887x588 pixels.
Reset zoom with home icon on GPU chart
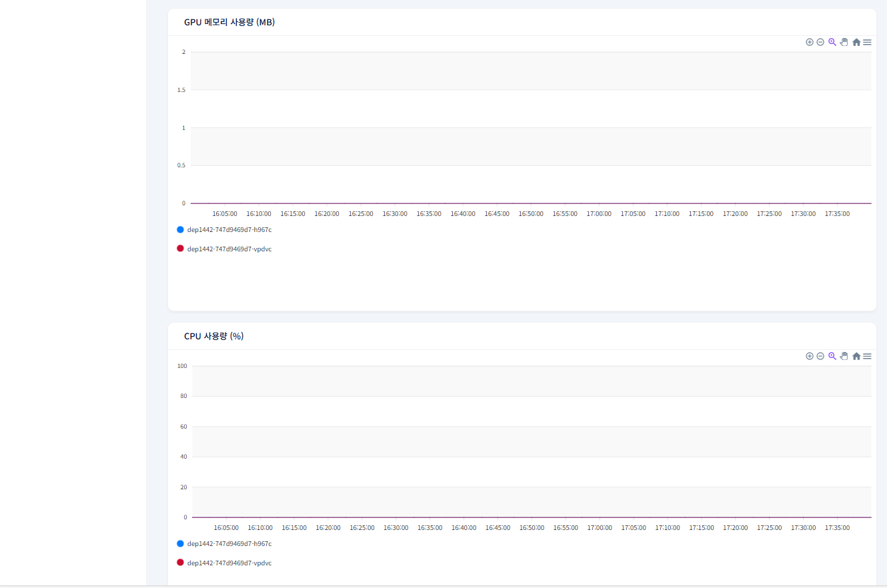[x=856, y=42]
